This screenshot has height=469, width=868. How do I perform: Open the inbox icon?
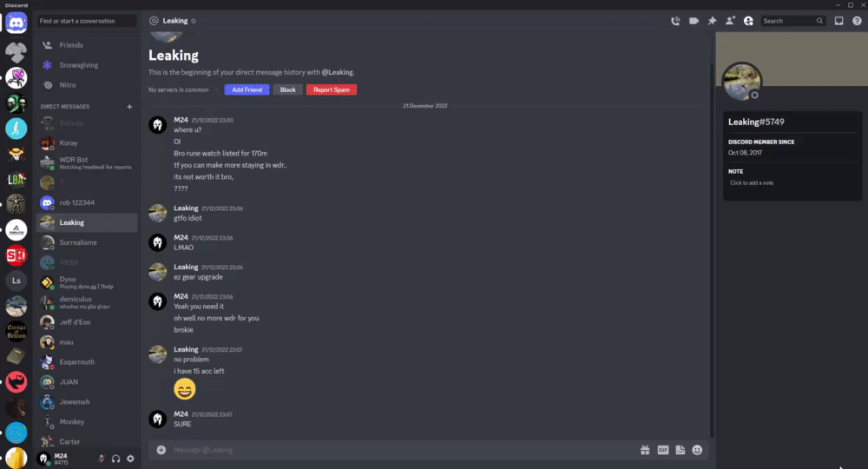click(x=838, y=21)
